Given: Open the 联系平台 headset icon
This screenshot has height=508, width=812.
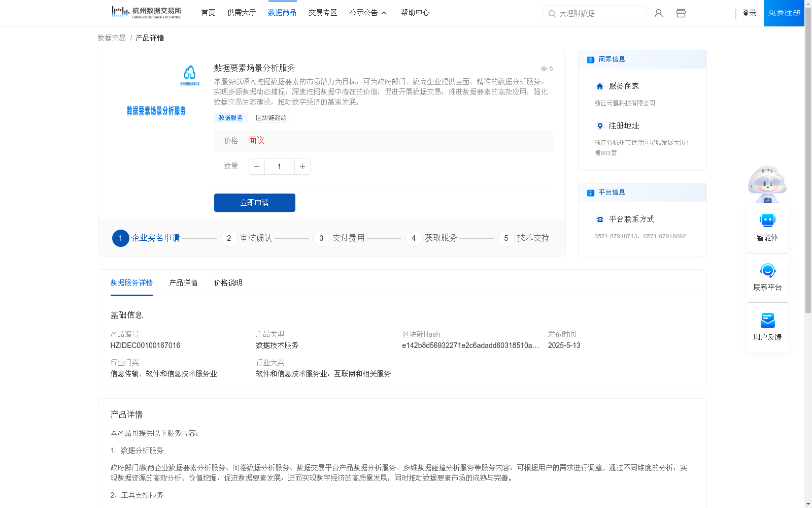Looking at the screenshot, I should pyautogui.click(x=767, y=270).
